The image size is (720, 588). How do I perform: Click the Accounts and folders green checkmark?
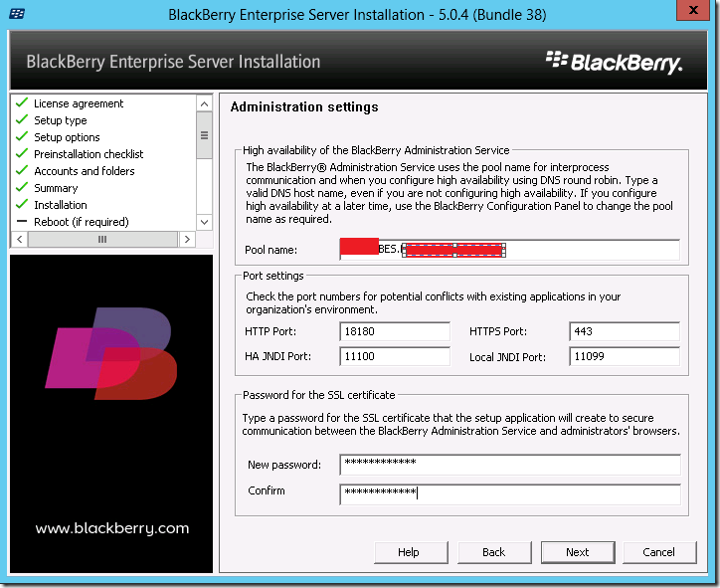pos(22,170)
